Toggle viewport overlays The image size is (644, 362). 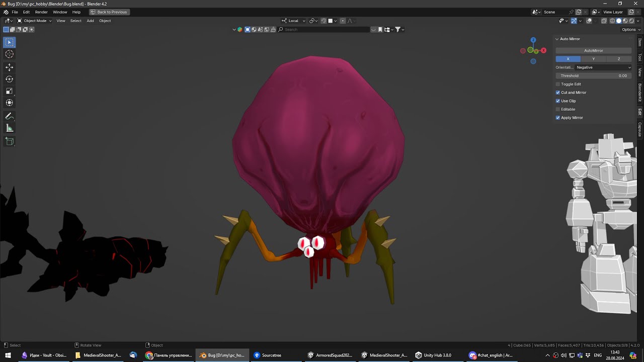[589, 21]
